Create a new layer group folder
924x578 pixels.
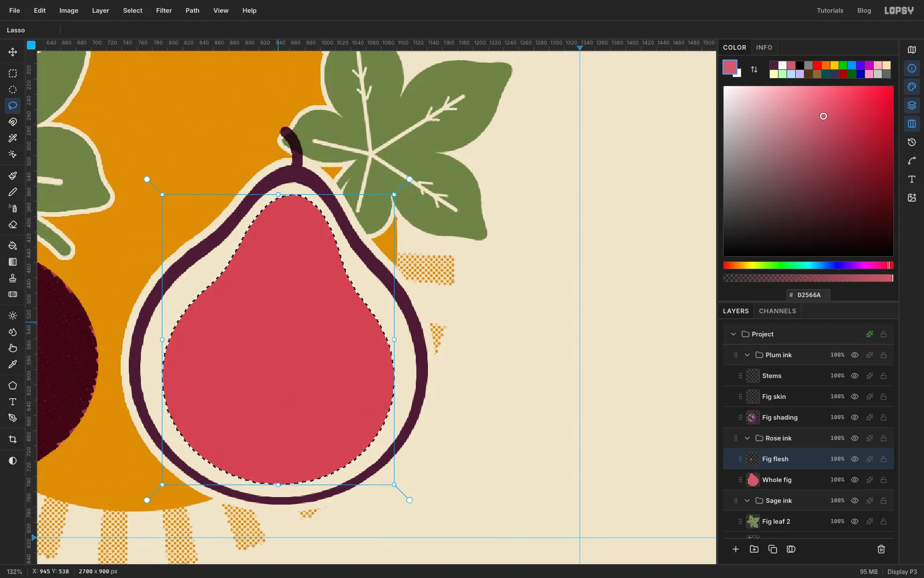[x=754, y=549]
